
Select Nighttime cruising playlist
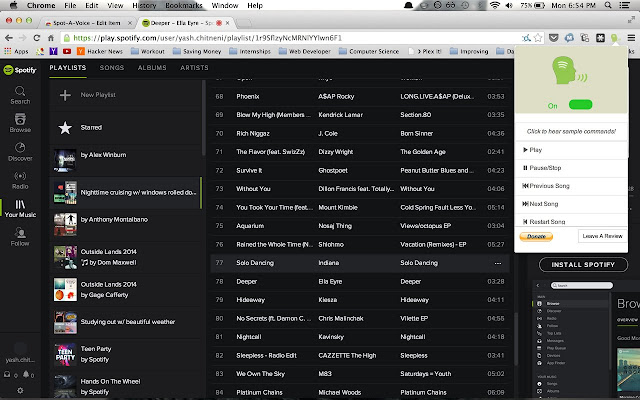point(126,192)
